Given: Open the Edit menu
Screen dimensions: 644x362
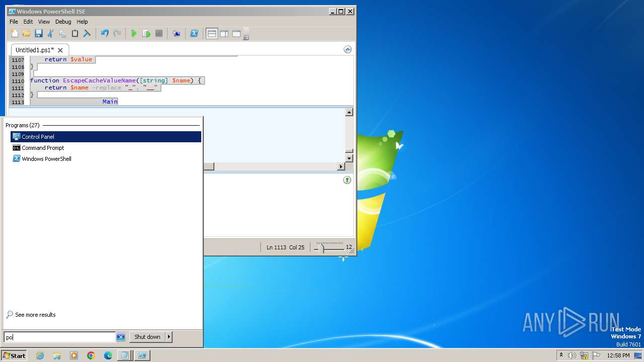Looking at the screenshot, I should tap(28, 22).
